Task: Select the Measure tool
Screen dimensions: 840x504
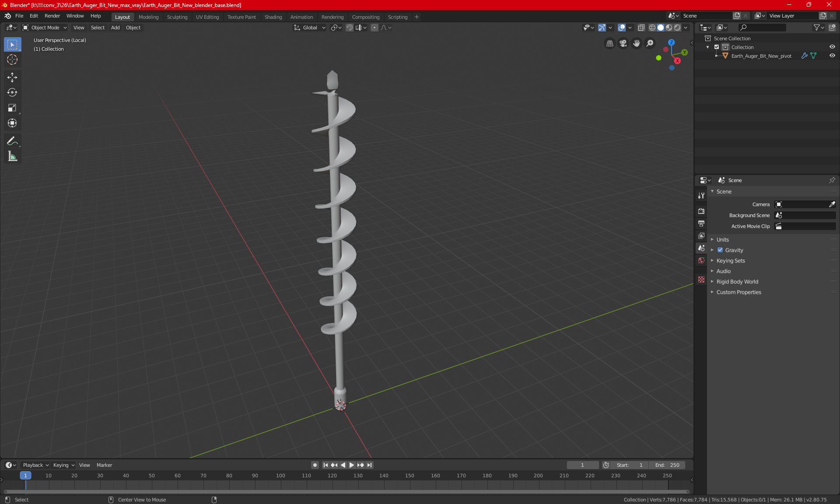Action: pos(12,156)
